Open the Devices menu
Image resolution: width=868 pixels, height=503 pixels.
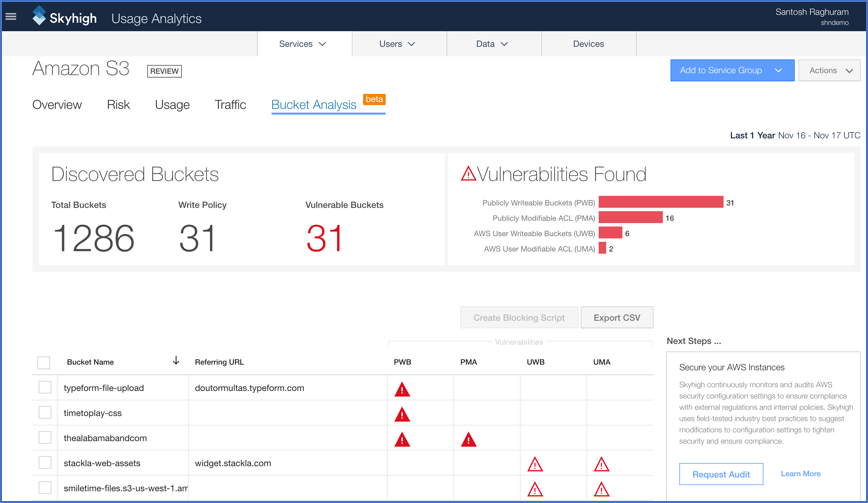(x=588, y=44)
